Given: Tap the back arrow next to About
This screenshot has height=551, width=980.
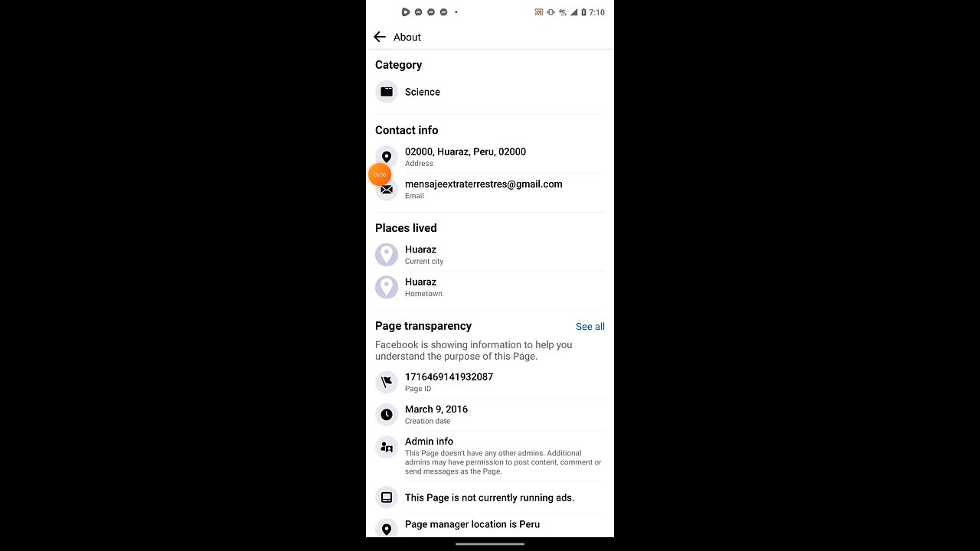Looking at the screenshot, I should (380, 37).
